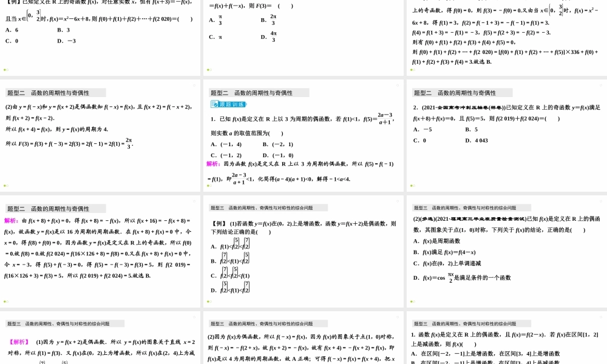This screenshot has height=364, width=607.
Task: Select option D. f(x)=cos πx/2 是满足条件的一个函数
Action: click(462, 278)
